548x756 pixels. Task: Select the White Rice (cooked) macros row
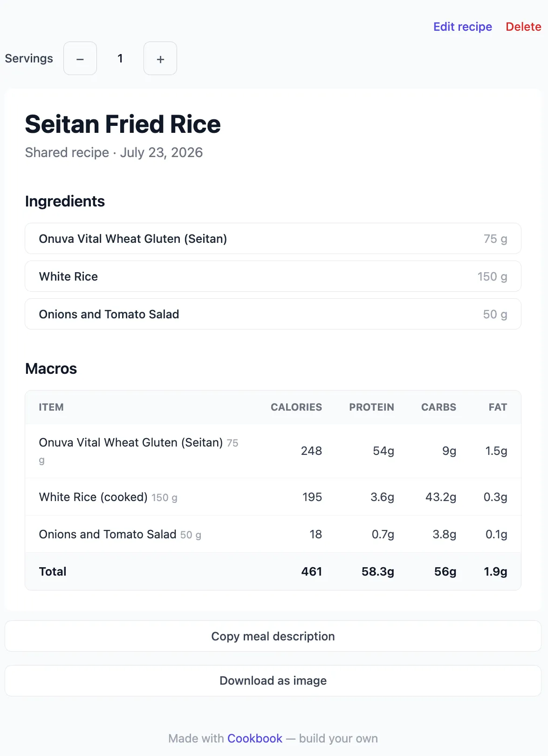[x=273, y=497]
